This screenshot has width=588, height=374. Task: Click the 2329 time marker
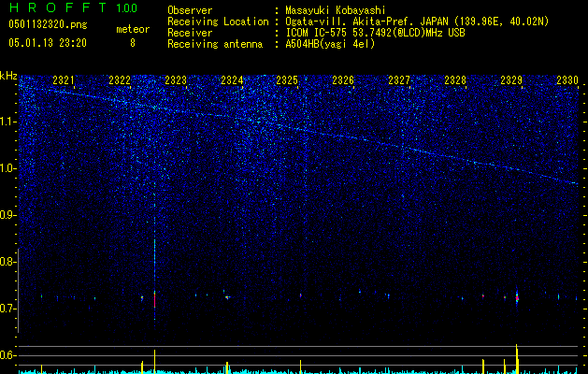click(511, 80)
